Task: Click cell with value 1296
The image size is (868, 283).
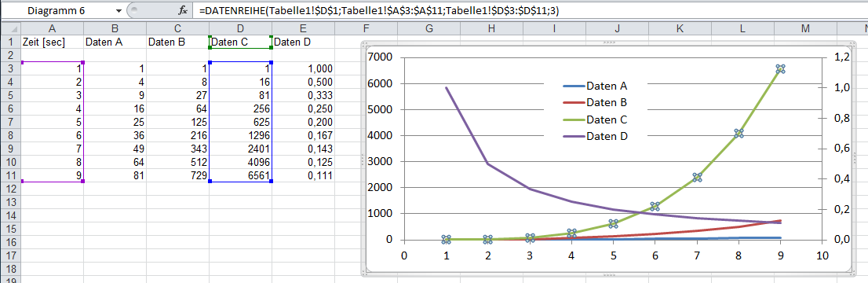Action: (240, 135)
